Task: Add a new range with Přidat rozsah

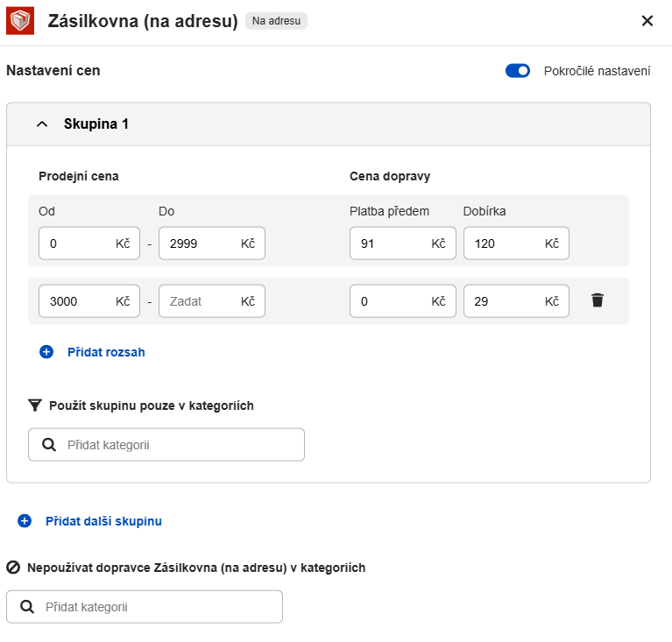Action: (x=106, y=352)
